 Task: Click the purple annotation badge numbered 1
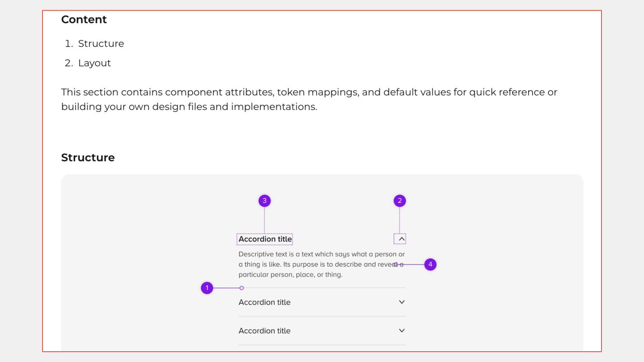(207, 288)
